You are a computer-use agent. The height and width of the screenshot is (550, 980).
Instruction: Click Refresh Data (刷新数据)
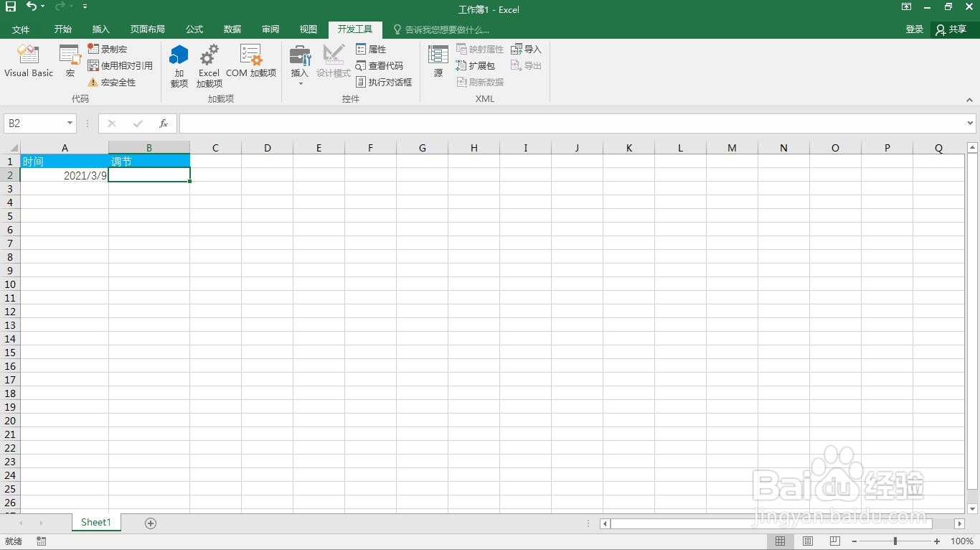[x=480, y=82]
